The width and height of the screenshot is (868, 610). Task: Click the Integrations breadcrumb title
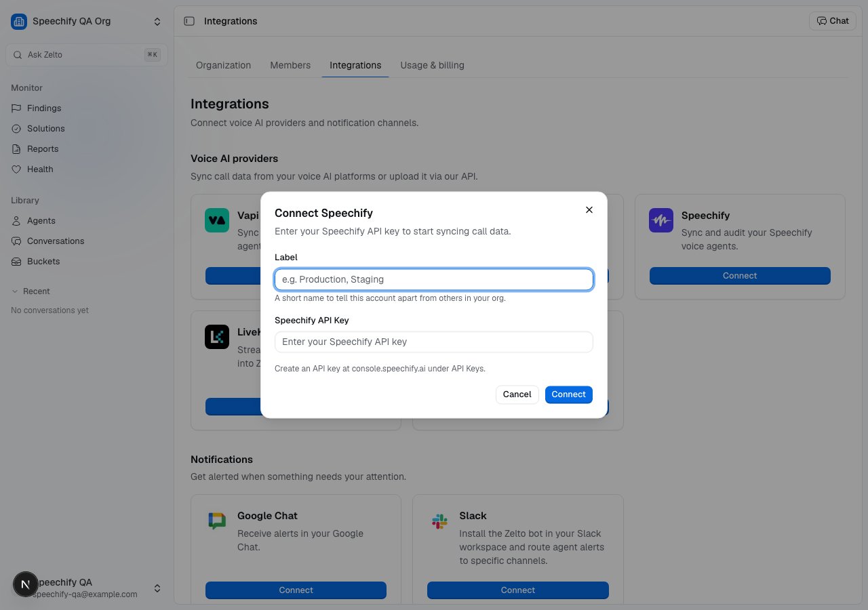[x=231, y=21]
